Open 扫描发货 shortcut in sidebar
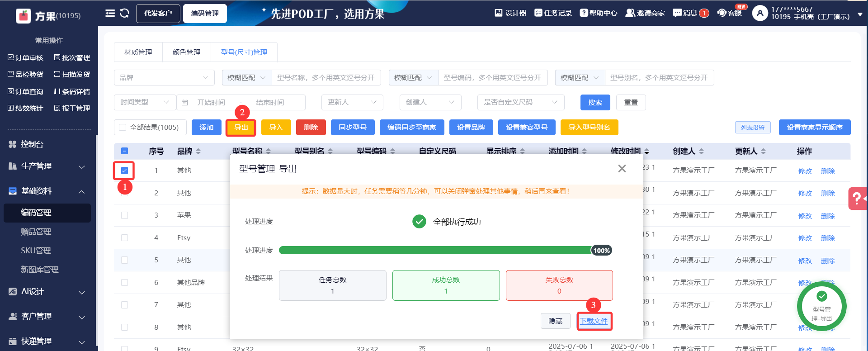Screen dimensions: 868x351 [x=72, y=75]
